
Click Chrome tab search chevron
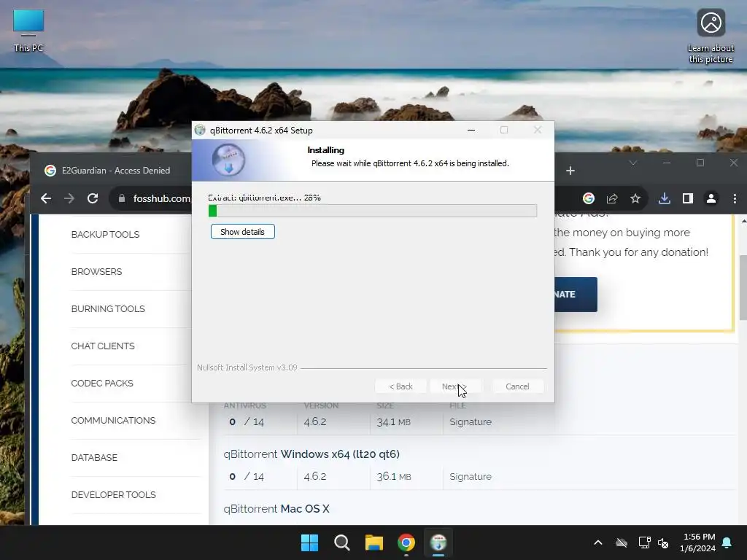click(632, 163)
